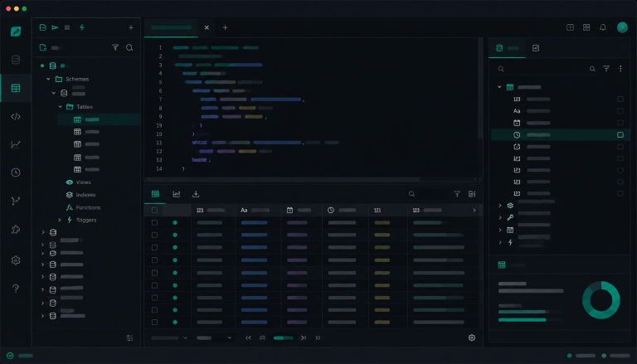The height and width of the screenshot is (364, 637).
Task: Tick the checkbox on highlighted clock column row
Action: pyautogui.click(x=620, y=134)
